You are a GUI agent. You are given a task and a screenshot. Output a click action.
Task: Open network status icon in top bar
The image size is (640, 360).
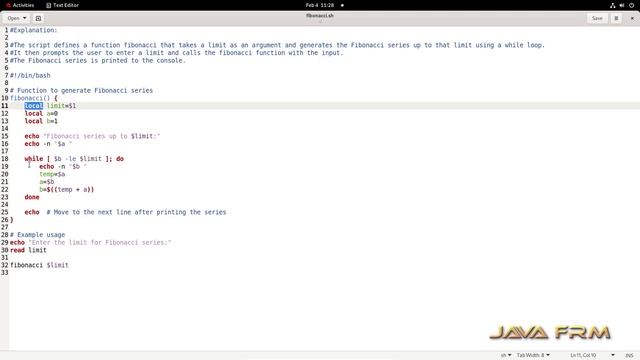(x=612, y=5)
